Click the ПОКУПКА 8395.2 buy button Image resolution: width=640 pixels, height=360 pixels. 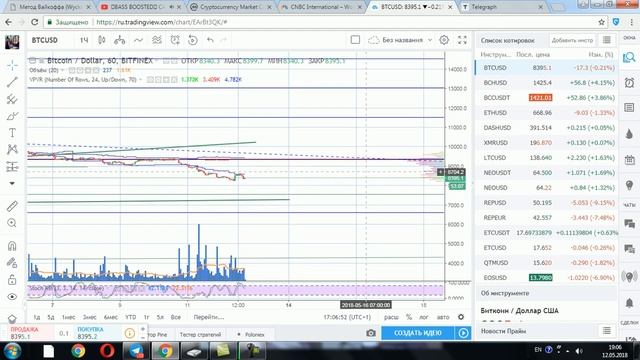tap(95, 333)
